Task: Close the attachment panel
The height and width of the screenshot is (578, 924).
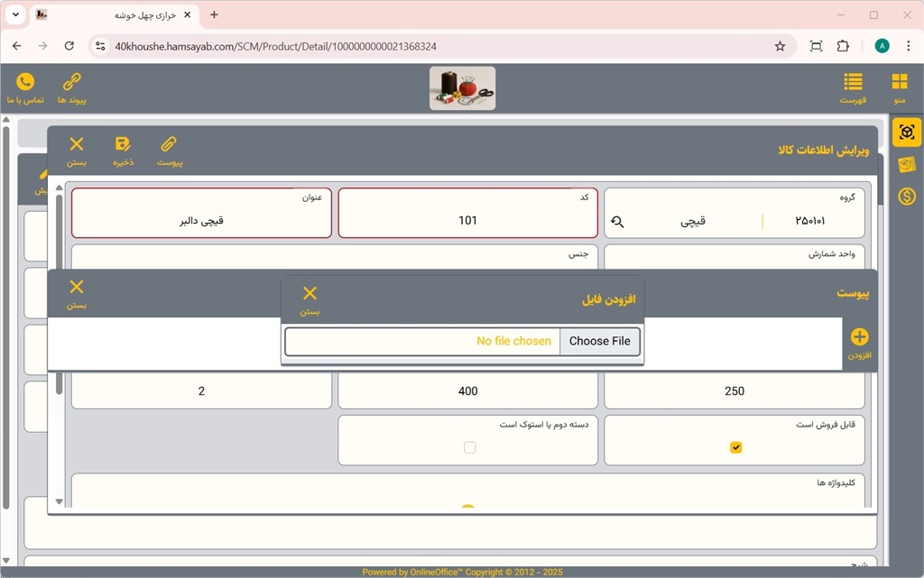Action: tap(77, 288)
